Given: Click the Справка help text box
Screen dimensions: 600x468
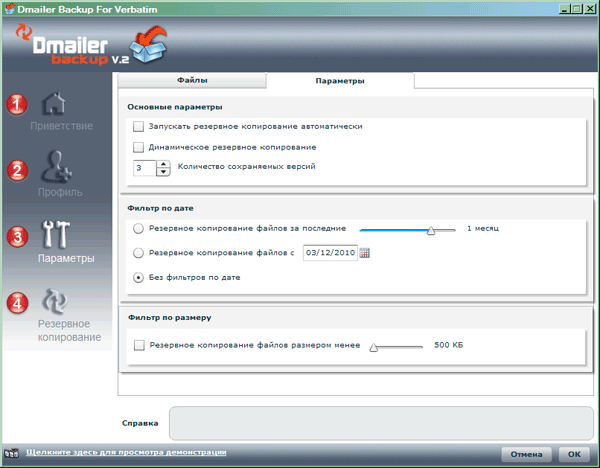Looking at the screenshot, I should click(x=381, y=423).
